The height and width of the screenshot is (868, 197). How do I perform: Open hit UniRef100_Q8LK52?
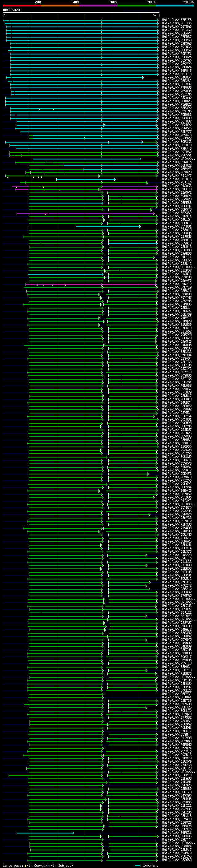click(x=177, y=50)
